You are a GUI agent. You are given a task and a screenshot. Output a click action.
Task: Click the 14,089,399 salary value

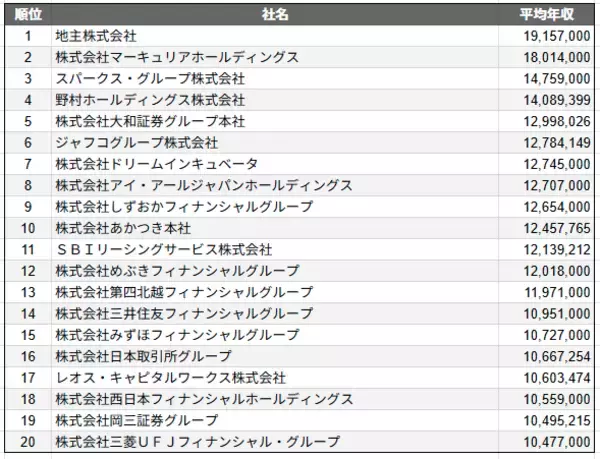coord(556,99)
